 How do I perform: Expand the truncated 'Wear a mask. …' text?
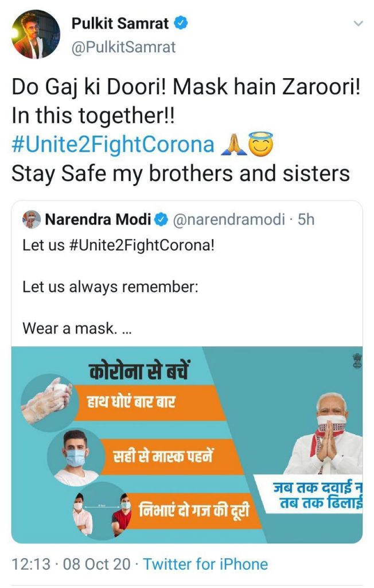[77, 328]
